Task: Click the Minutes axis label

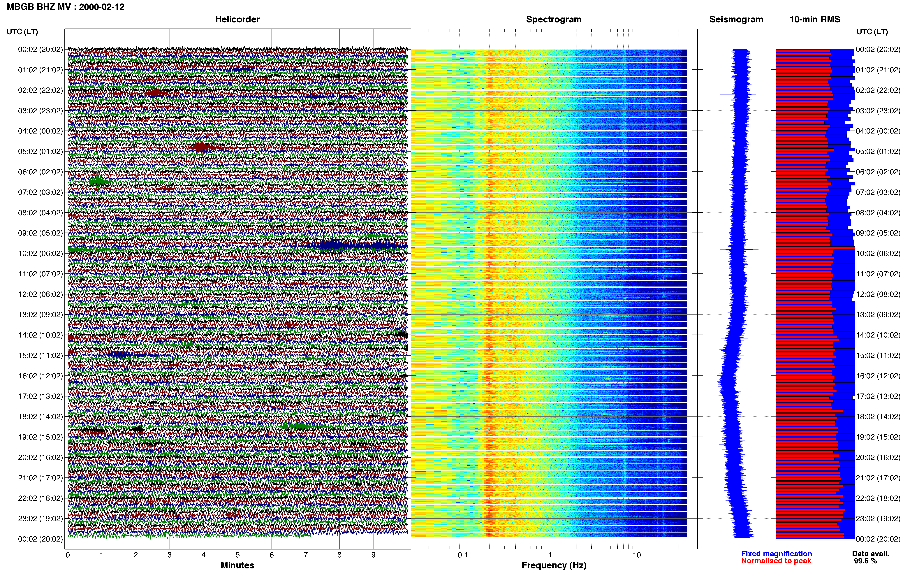Action: (237, 565)
